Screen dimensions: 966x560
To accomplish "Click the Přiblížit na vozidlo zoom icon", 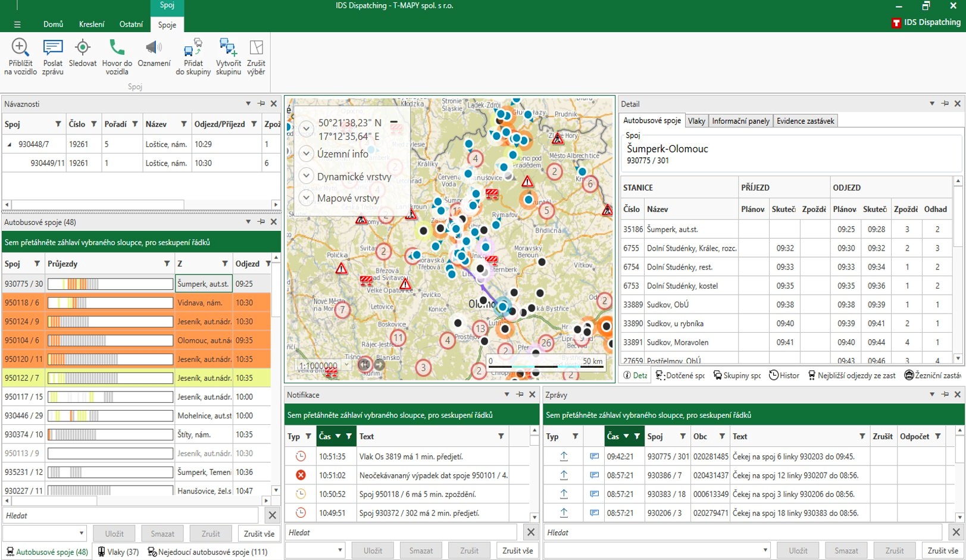I will tap(20, 48).
